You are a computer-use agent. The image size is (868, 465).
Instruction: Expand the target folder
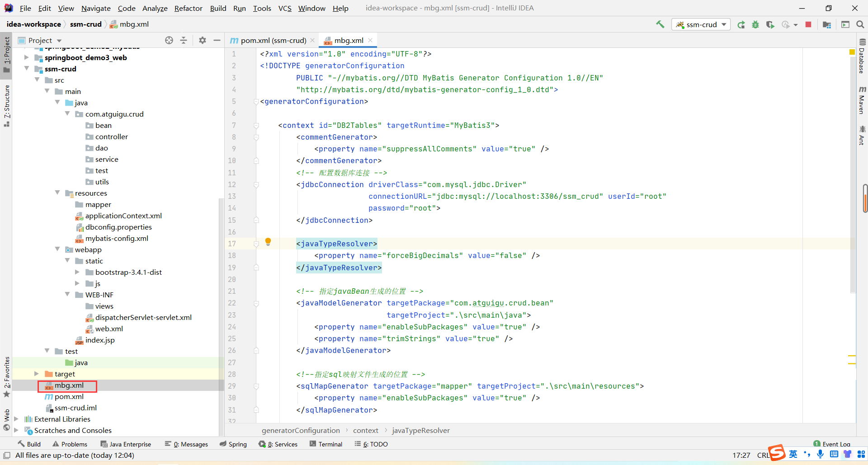click(37, 374)
